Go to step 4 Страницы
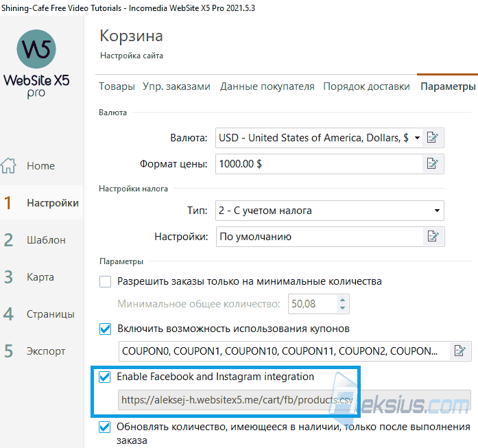 coord(41,314)
